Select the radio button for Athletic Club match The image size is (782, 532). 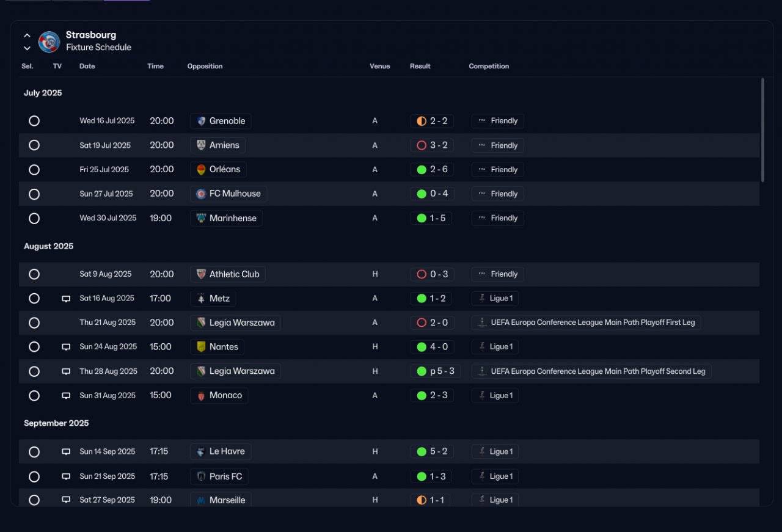pyautogui.click(x=34, y=274)
